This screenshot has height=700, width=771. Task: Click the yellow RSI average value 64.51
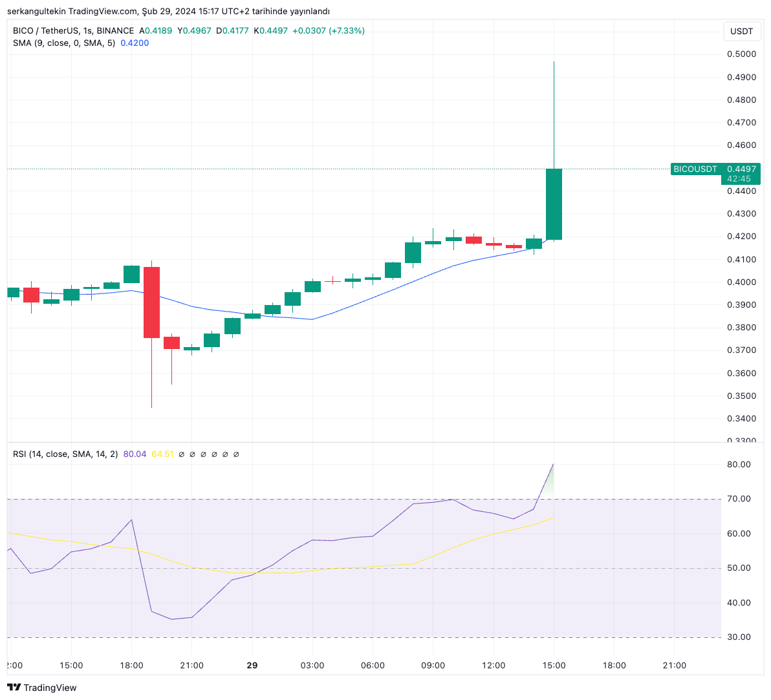click(162, 454)
